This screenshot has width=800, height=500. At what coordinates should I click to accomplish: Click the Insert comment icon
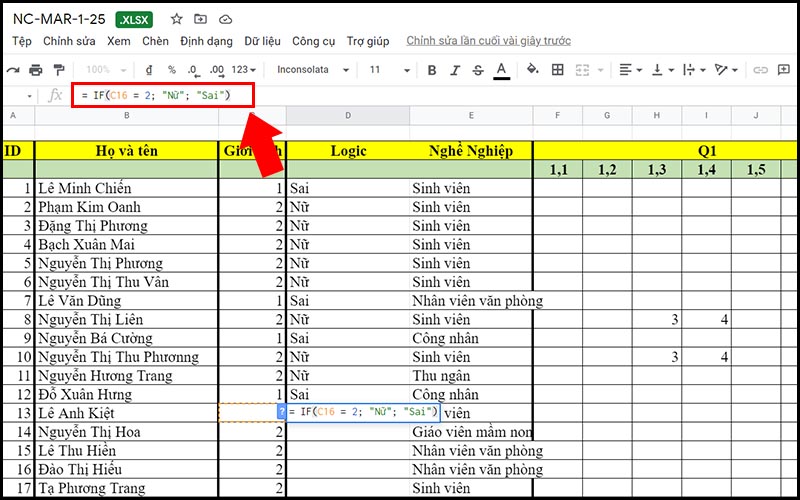coord(783,70)
